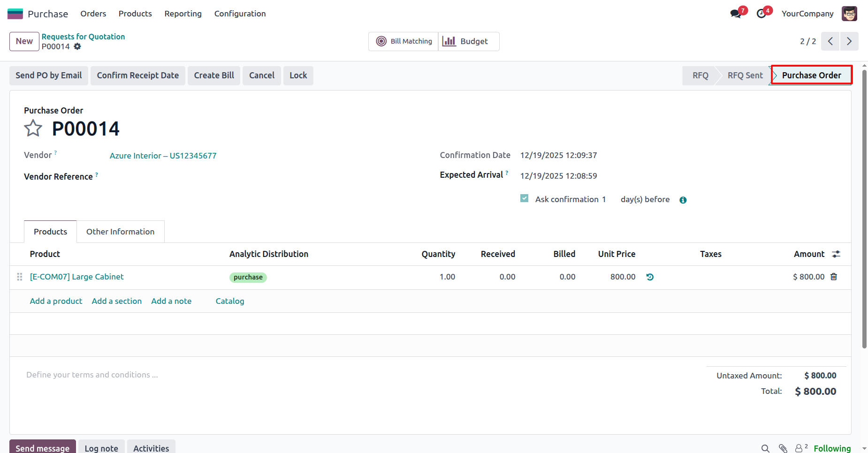Image resolution: width=868 pixels, height=453 pixels.
Task: Click Add a product link
Action: coord(56,301)
